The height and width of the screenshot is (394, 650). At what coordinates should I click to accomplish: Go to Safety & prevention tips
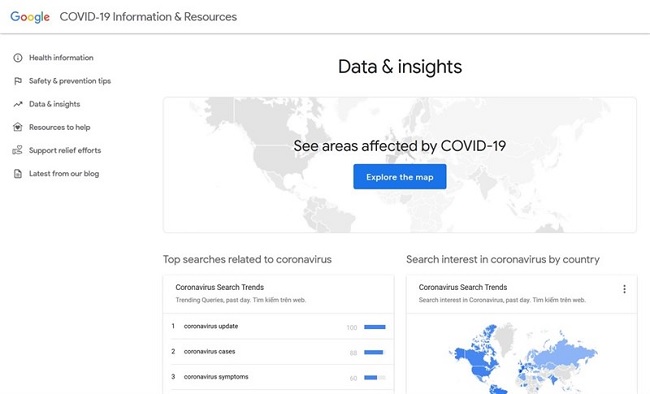70,81
